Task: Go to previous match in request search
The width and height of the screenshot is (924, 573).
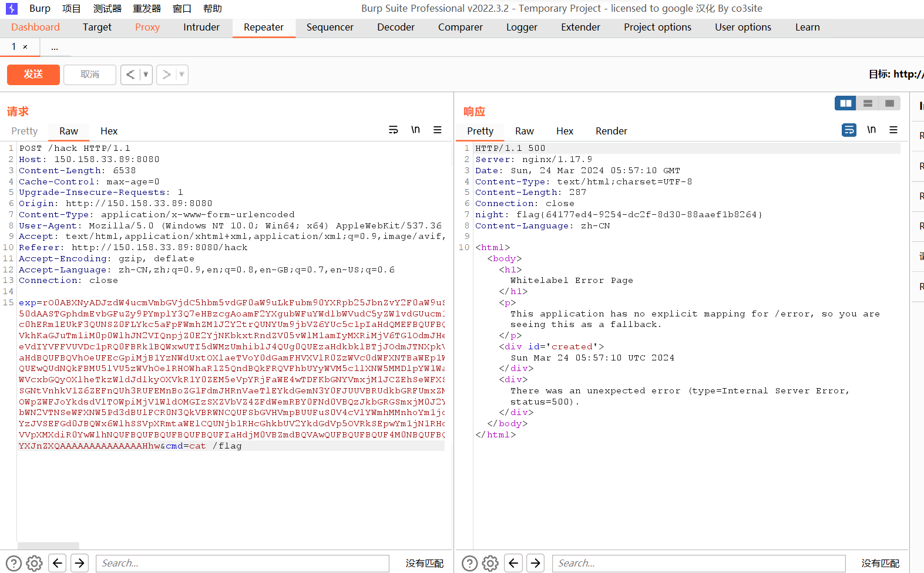Action: click(x=57, y=564)
